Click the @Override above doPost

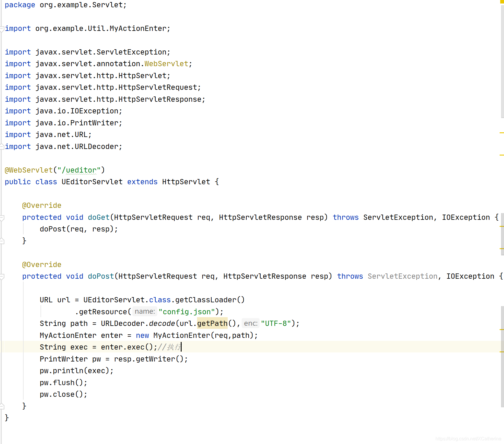pos(42,265)
